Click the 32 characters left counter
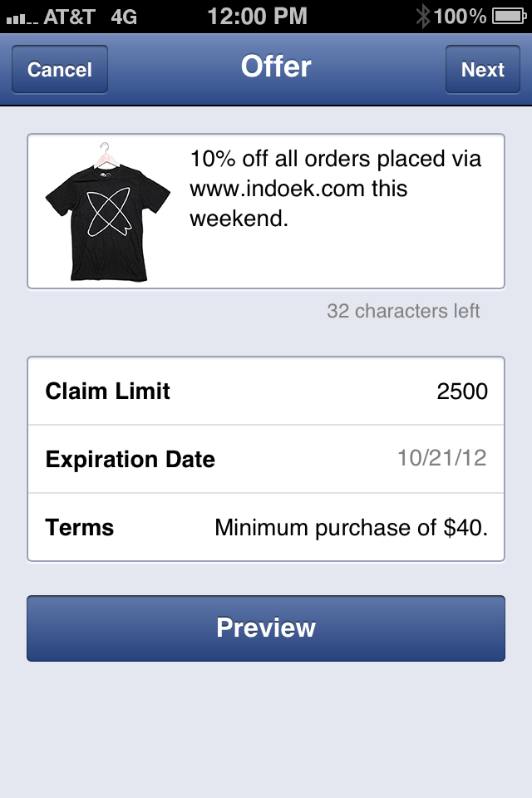This screenshot has width=532, height=798. [403, 311]
